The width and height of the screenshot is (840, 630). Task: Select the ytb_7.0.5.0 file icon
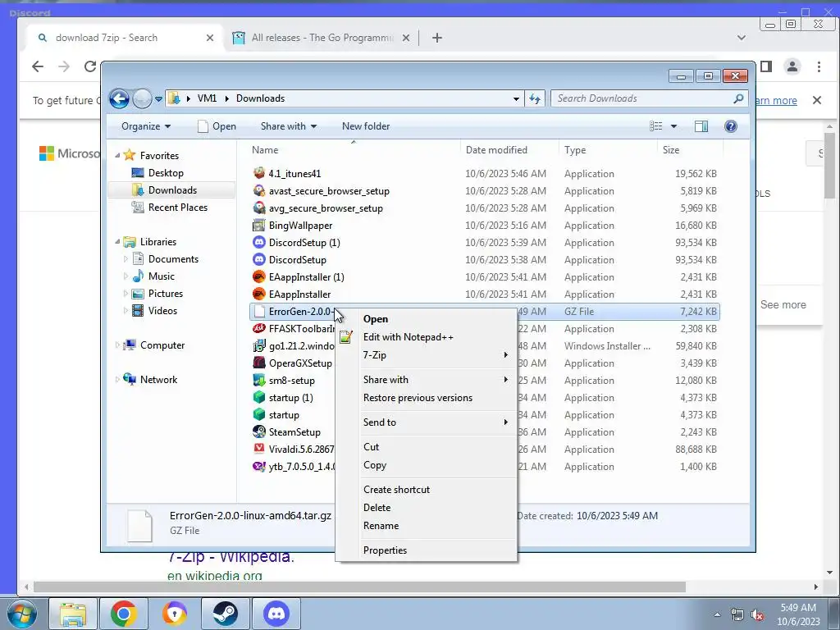tap(259, 467)
